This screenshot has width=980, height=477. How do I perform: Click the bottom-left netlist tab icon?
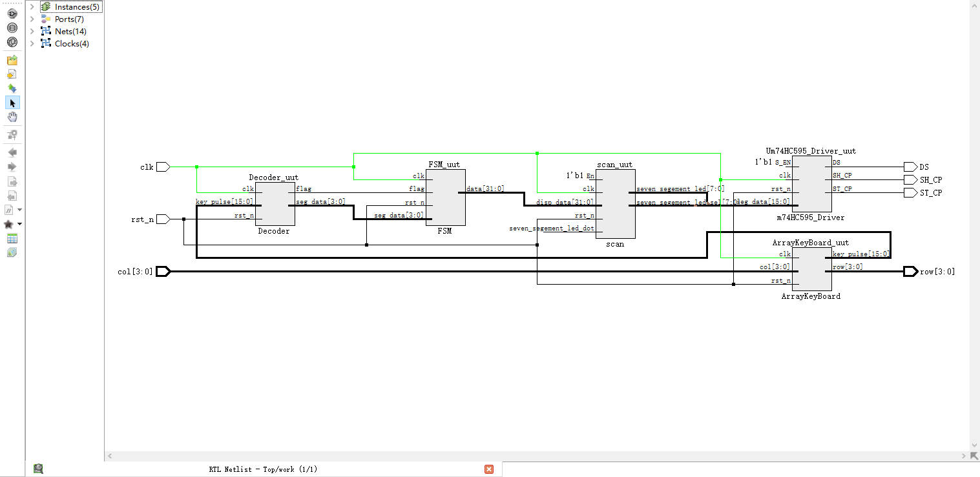pyautogui.click(x=39, y=469)
